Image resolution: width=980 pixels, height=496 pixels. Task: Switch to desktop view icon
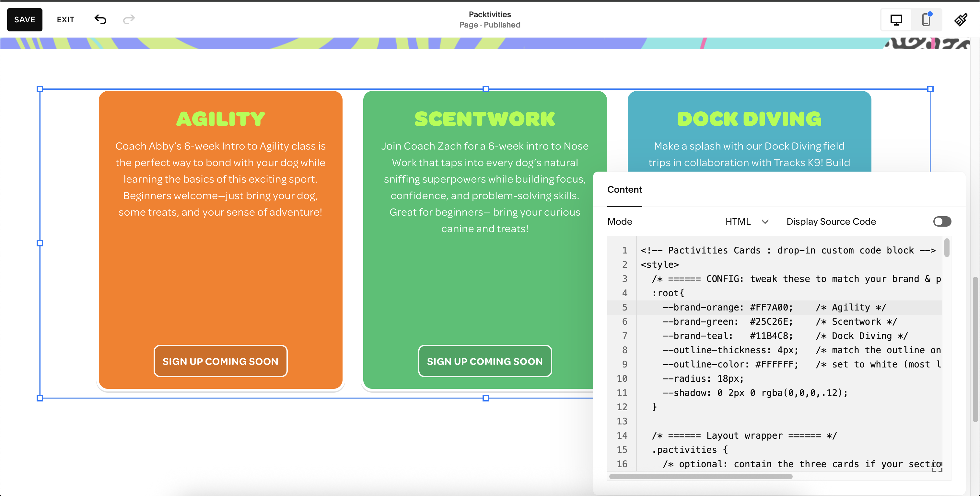[896, 20]
